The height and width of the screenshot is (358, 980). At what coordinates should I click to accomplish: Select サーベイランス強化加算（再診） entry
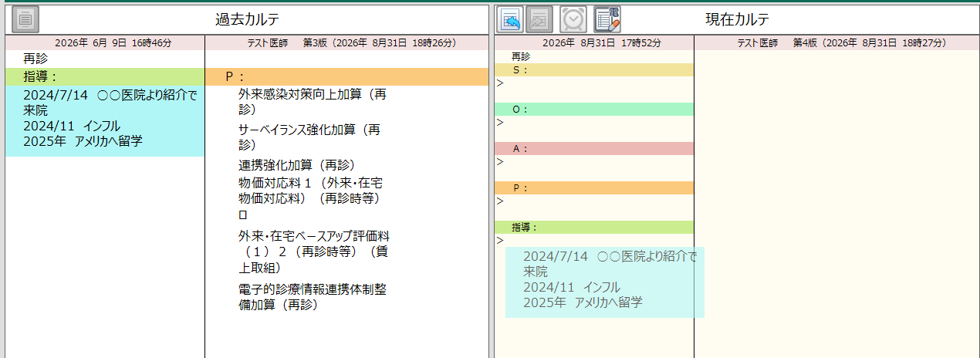pyautogui.click(x=310, y=137)
